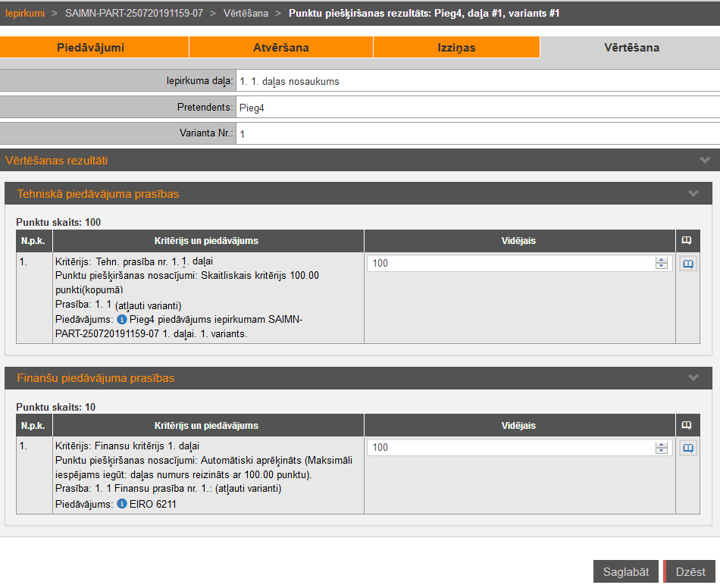The image size is (720, 588).
Task: Go to the Izziņas tab
Action: click(x=456, y=48)
